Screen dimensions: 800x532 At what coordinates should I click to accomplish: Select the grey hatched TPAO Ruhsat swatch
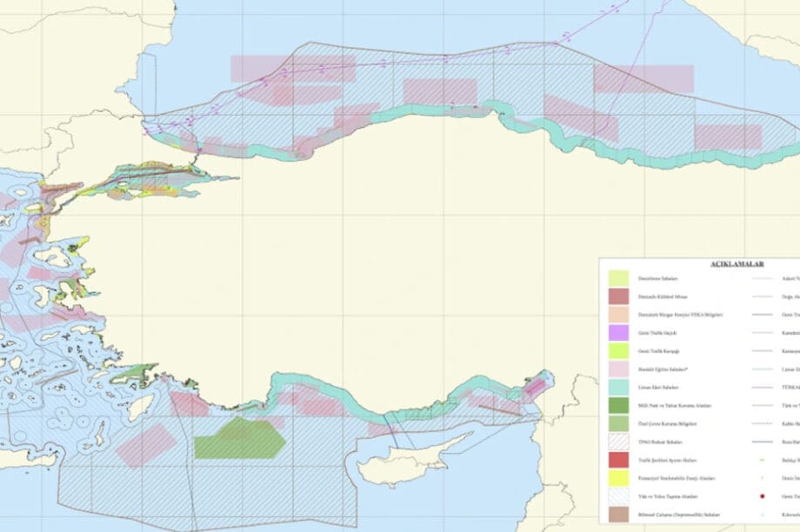(618, 442)
